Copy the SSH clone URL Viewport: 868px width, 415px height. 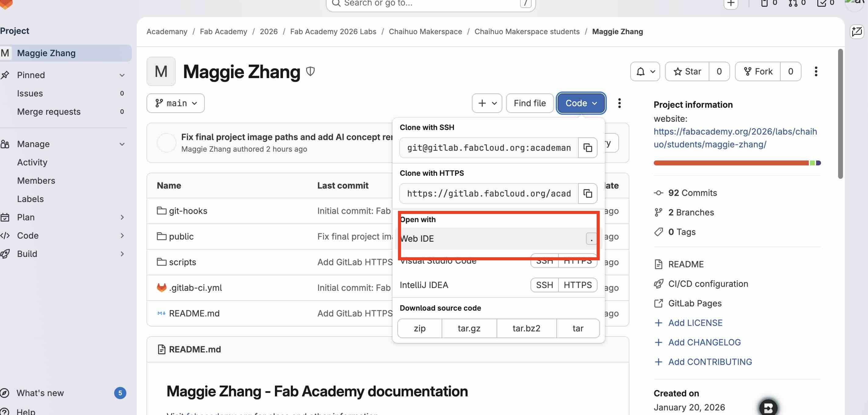pyautogui.click(x=588, y=148)
